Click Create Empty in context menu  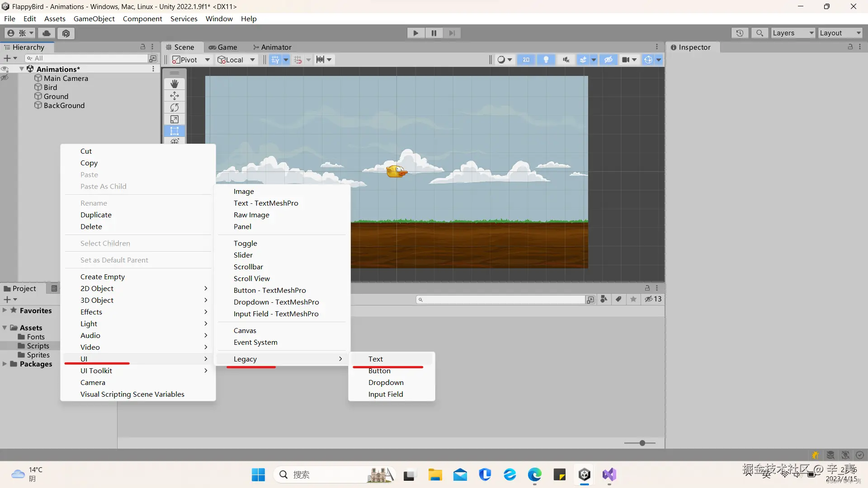(x=103, y=277)
